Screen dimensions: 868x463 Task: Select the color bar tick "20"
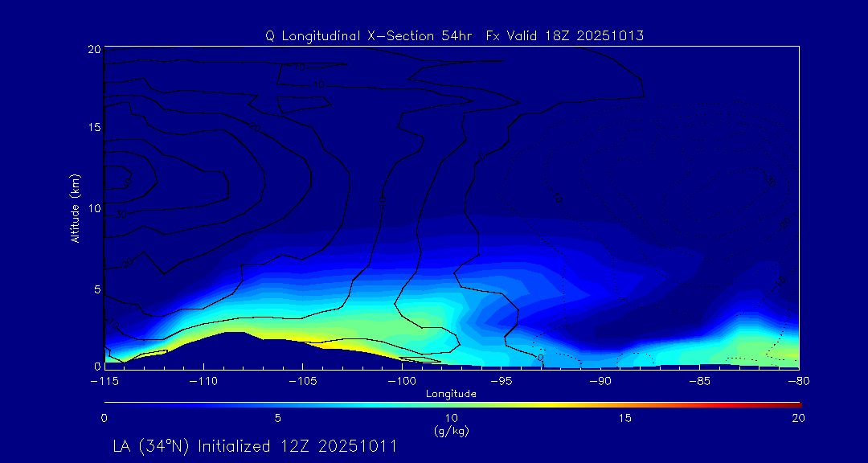798,419
